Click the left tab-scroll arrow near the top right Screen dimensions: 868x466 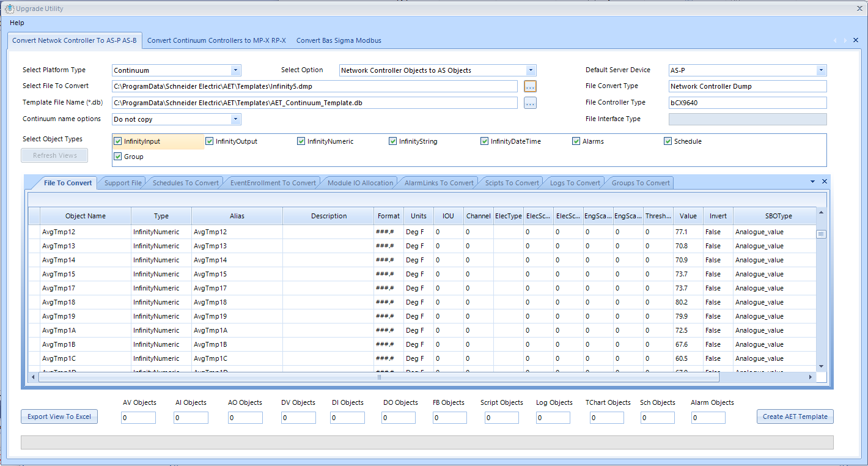pos(835,40)
